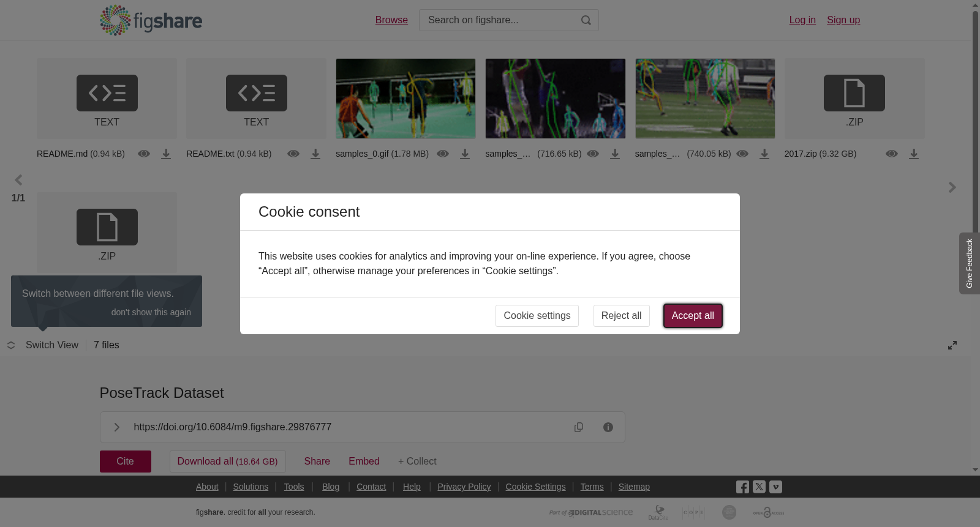Image resolution: width=980 pixels, height=527 pixels.
Task: Click the Share button
Action: click(317, 462)
